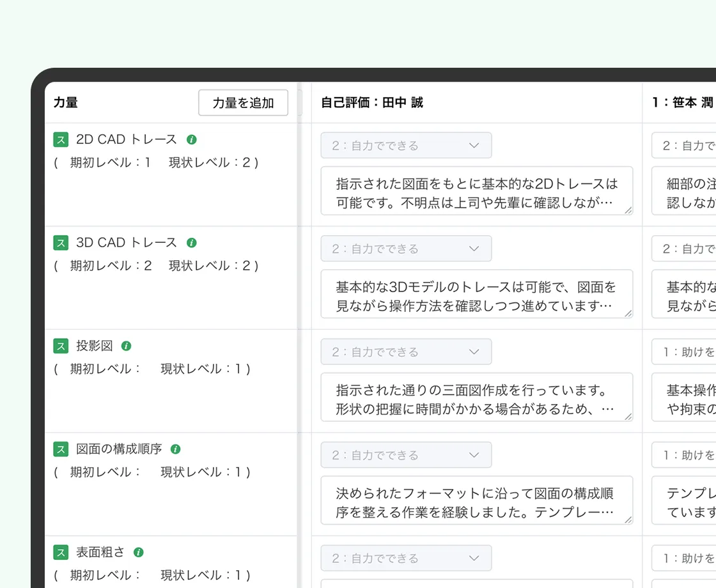Click the 自己評価：田中 誠 column header
The width and height of the screenshot is (716, 588).
point(371,103)
